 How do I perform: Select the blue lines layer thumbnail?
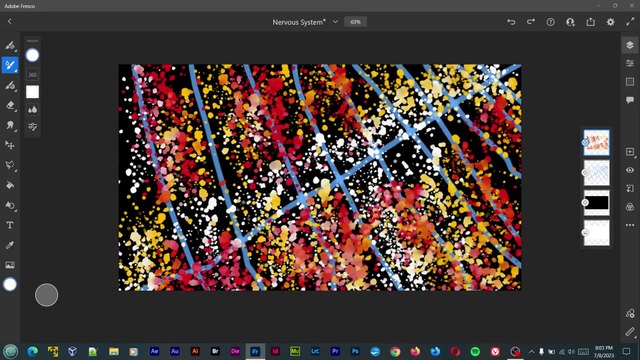click(596, 173)
